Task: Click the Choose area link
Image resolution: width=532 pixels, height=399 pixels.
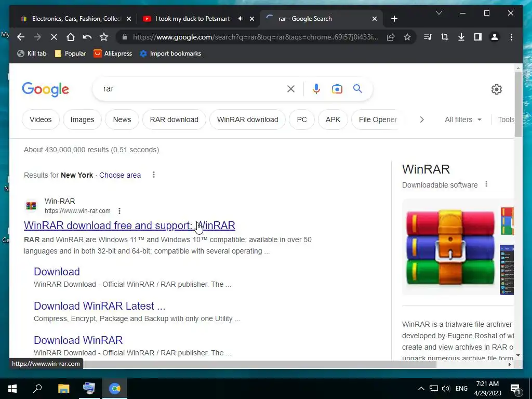Action: [120, 175]
